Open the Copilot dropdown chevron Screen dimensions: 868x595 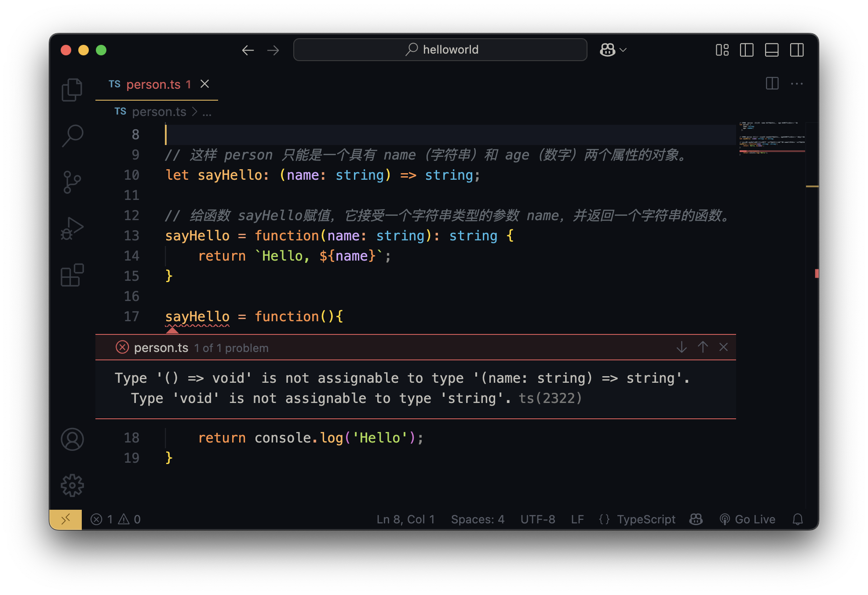(623, 50)
